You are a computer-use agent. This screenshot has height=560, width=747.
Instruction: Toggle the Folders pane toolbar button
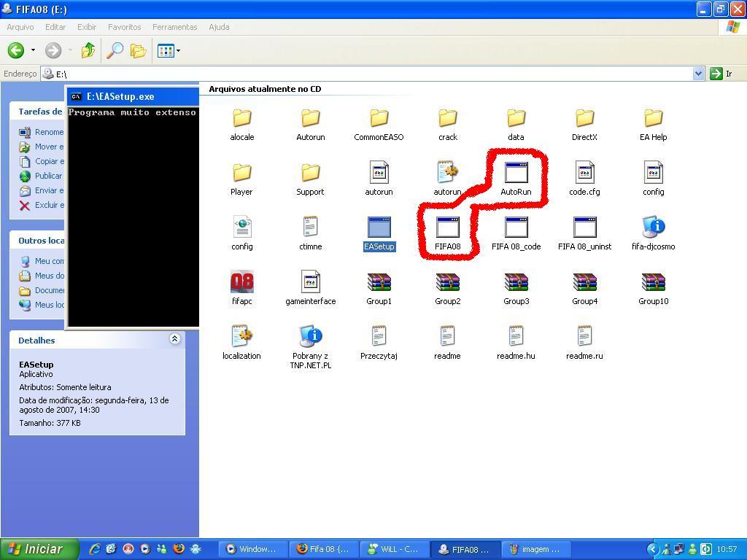click(x=138, y=50)
